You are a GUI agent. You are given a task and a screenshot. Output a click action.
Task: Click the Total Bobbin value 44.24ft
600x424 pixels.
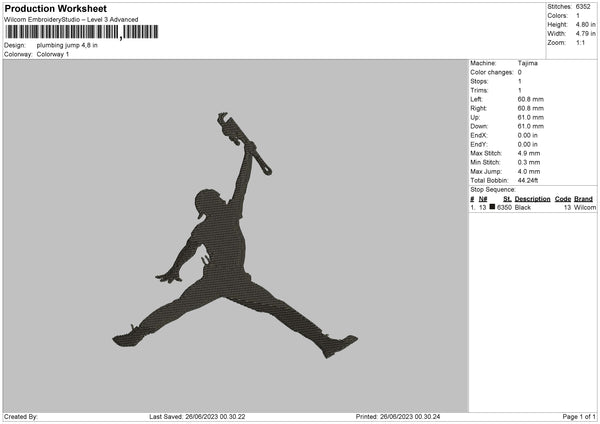click(x=528, y=181)
